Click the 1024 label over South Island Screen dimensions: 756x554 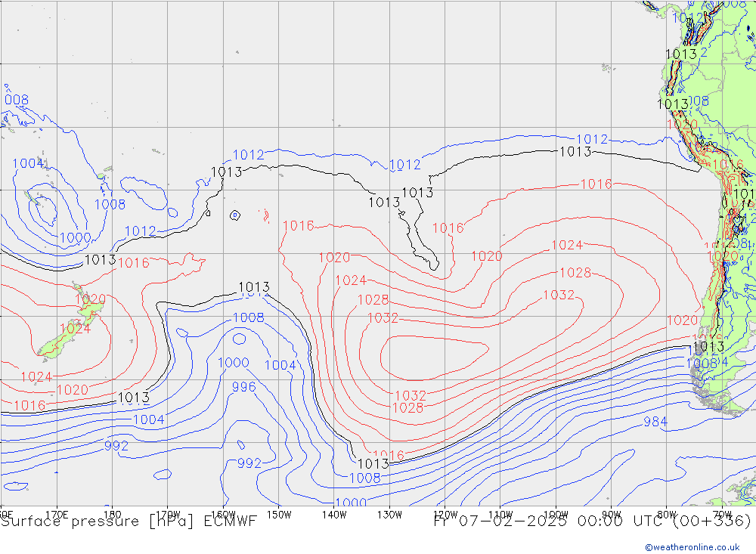(x=75, y=328)
